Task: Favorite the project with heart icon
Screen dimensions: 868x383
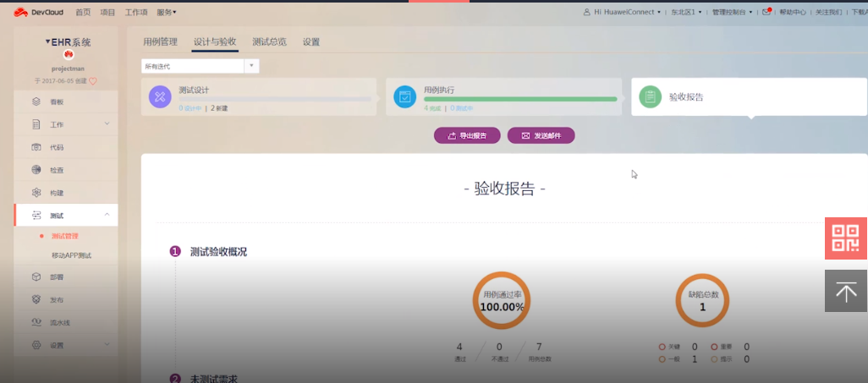Action: pyautogui.click(x=93, y=81)
